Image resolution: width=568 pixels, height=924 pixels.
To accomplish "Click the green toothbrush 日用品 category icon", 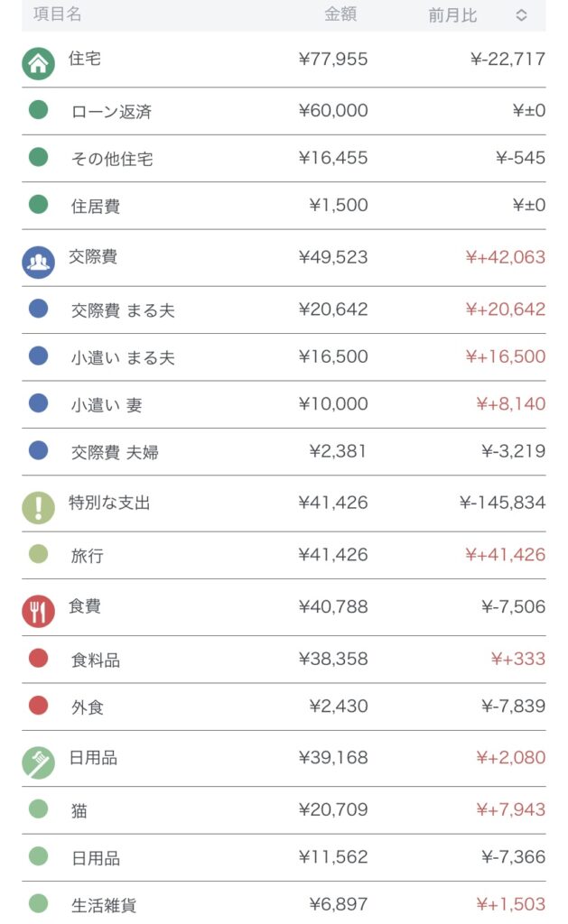I will point(38,762).
